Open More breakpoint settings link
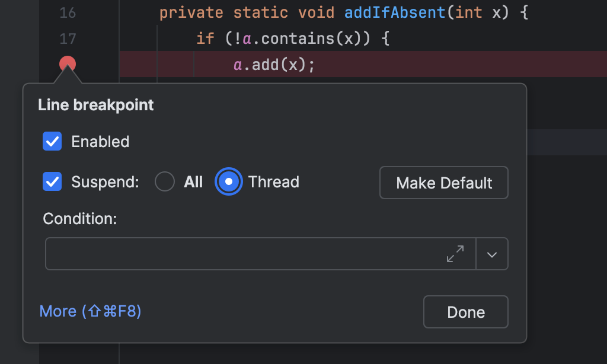Viewport: 607px width, 364px height. click(x=90, y=311)
